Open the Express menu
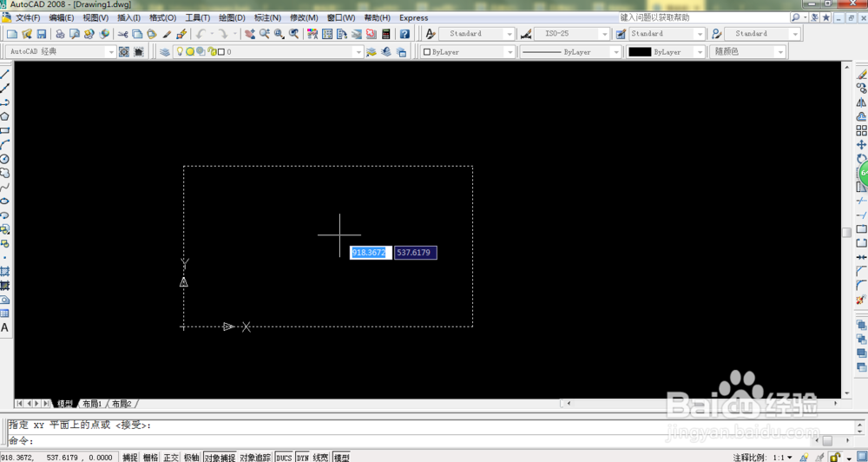 [x=413, y=17]
